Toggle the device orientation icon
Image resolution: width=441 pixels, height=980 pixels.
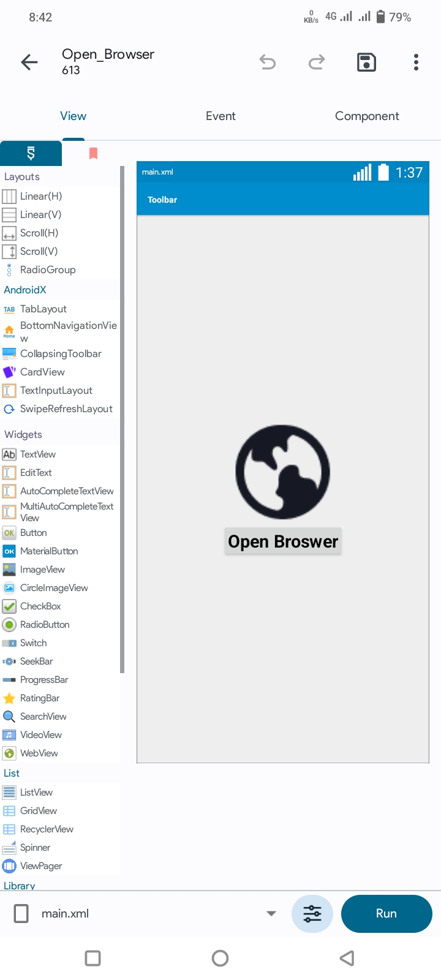click(21, 913)
